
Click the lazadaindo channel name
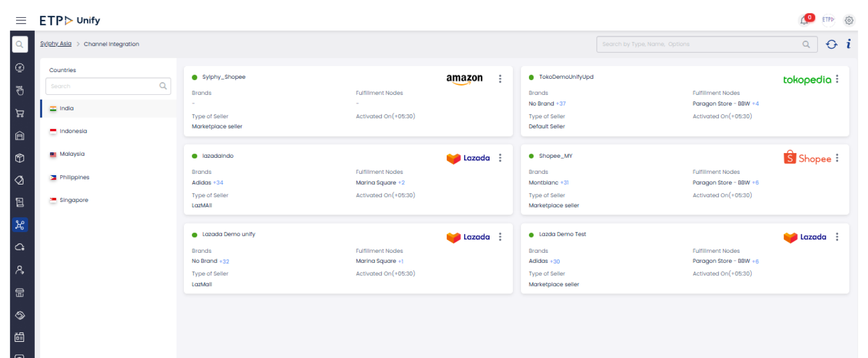click(218, 156)
